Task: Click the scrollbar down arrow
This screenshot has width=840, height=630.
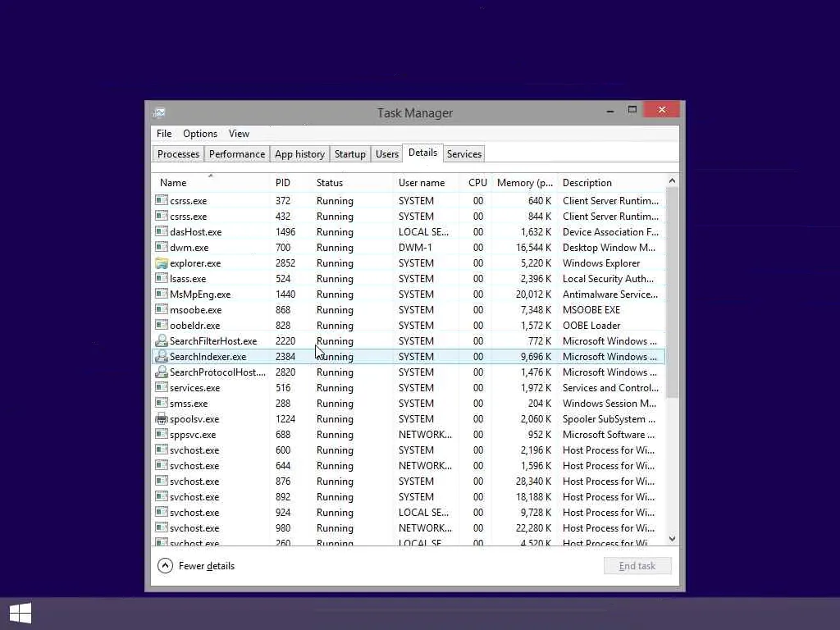Action: [673, 539]
